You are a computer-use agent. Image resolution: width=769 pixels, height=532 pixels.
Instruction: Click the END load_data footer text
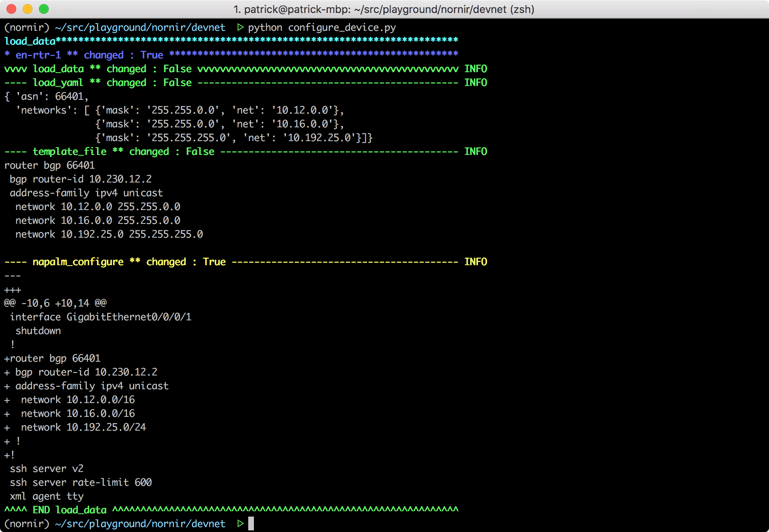[x=69, y=510]
